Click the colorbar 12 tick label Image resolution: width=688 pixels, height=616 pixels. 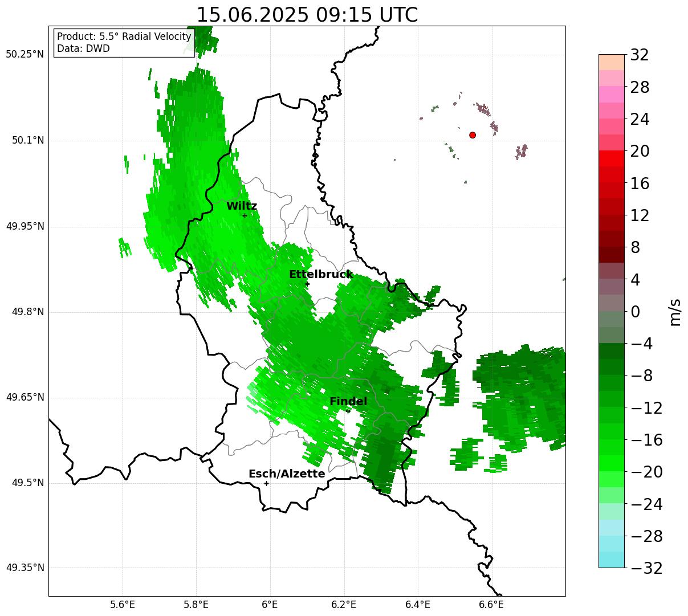(640, 215)
